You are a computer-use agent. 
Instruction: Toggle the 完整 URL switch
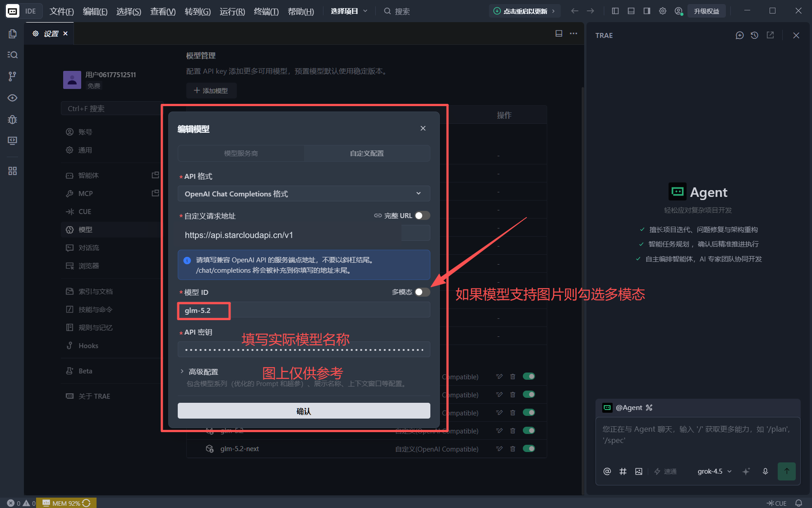[x=422, y=216]
